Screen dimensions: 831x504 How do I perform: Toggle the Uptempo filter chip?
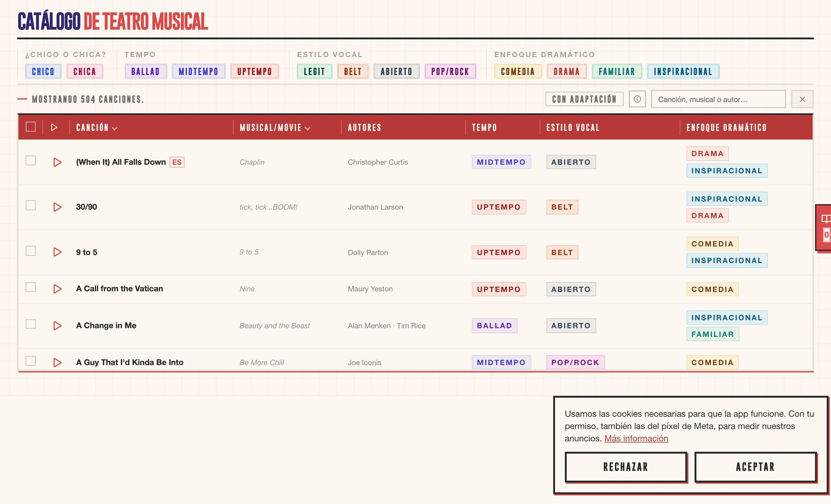click(x=255, y=72)
